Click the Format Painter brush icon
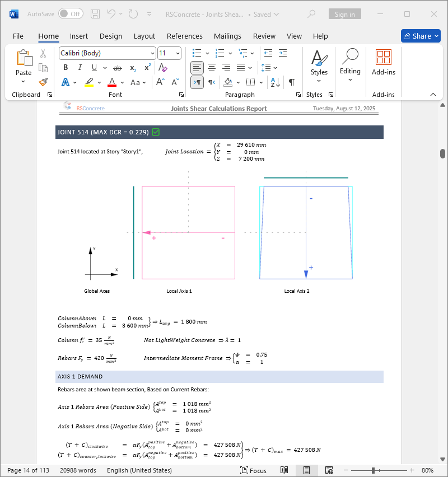The height and width of the screenshot is (477, 448). pyautogui.click(x=43, y=82)
